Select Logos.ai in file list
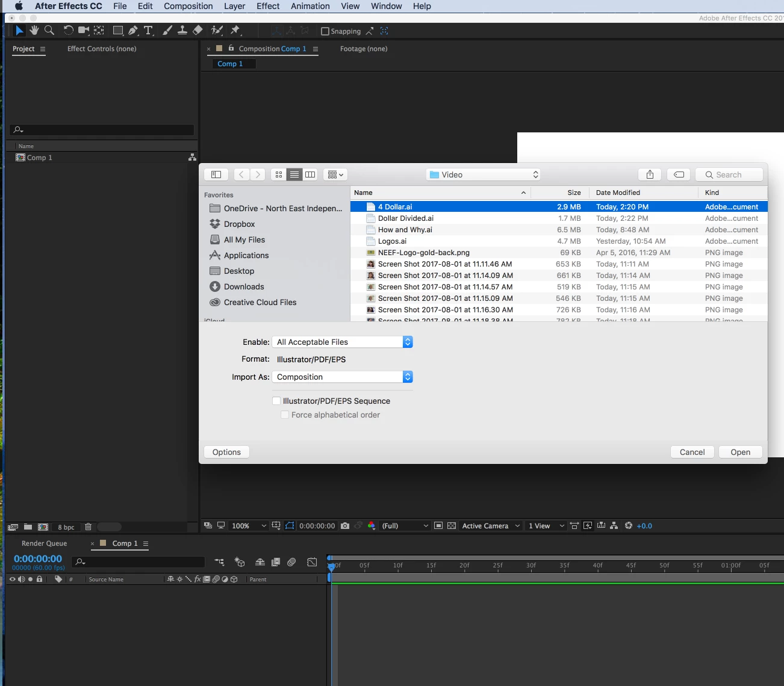784x686 pixels. (559, 241)
